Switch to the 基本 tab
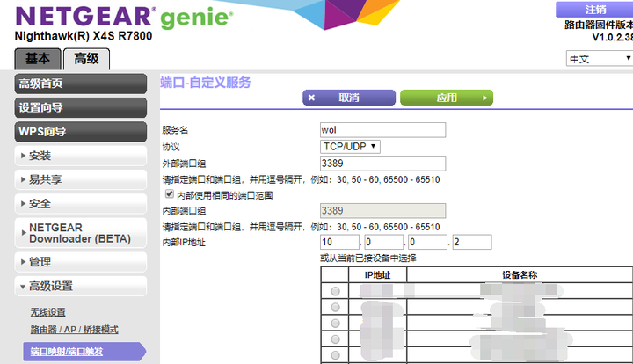 point(38,59)
